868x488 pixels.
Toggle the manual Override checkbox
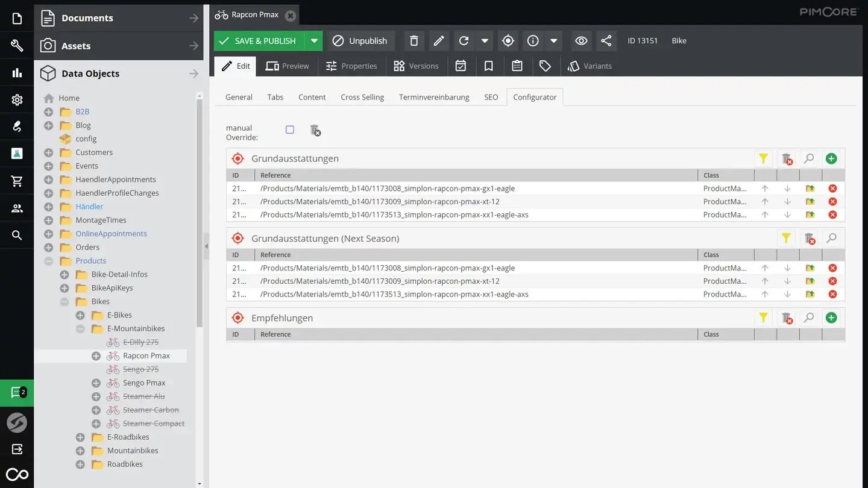(290, 130)
